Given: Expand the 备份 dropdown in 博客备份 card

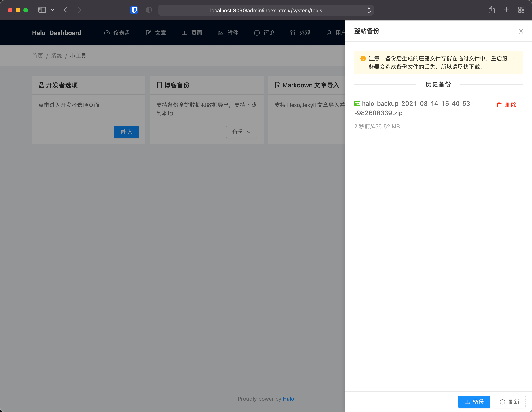Looking at the screenshot, I should click(241, 132).
